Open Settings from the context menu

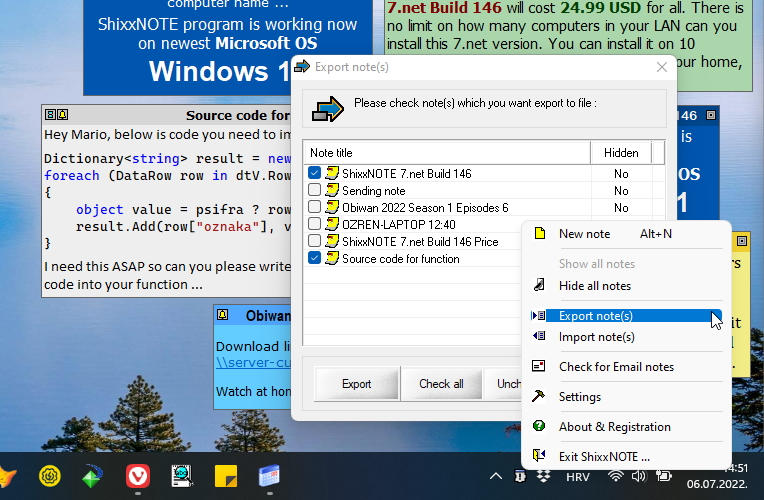tap(627, 397)
